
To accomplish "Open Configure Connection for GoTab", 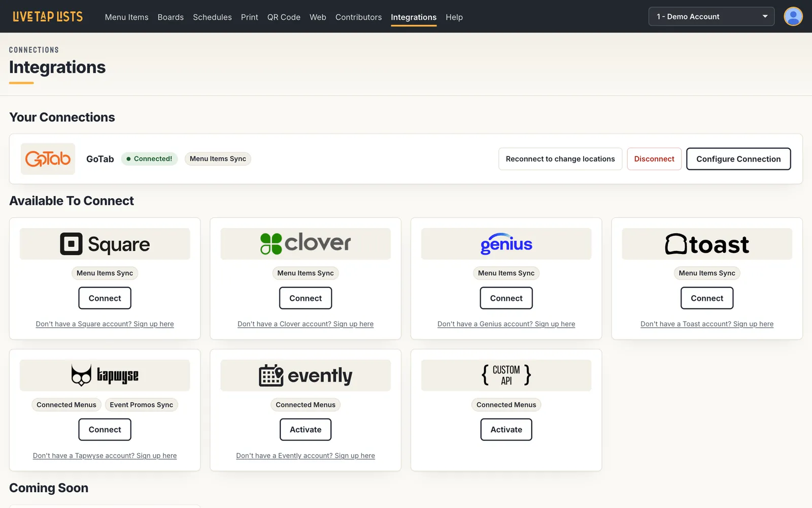I will pos(738,159).
